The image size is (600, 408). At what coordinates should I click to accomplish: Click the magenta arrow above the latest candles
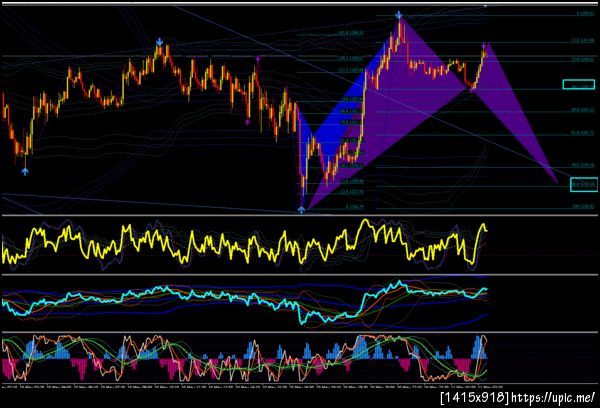[x=484, y=46]
